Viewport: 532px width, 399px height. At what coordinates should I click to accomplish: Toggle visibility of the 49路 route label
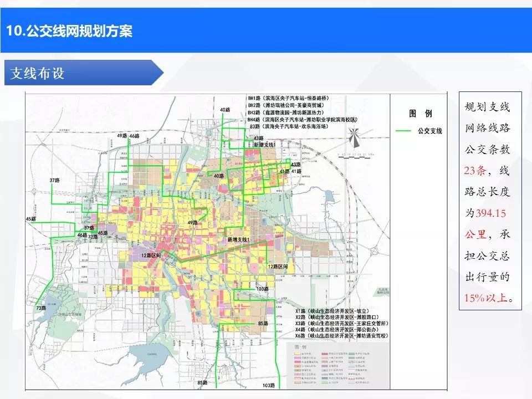point(193,222)
